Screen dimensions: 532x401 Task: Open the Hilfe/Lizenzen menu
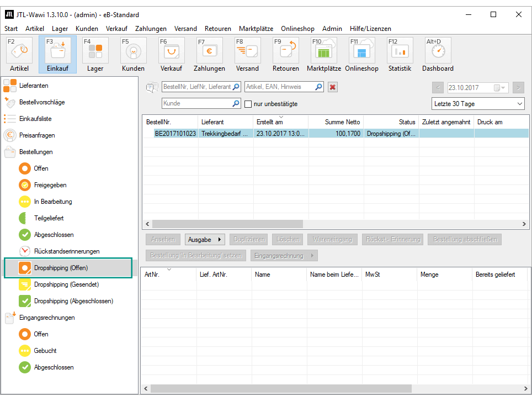tap(370, 29)
